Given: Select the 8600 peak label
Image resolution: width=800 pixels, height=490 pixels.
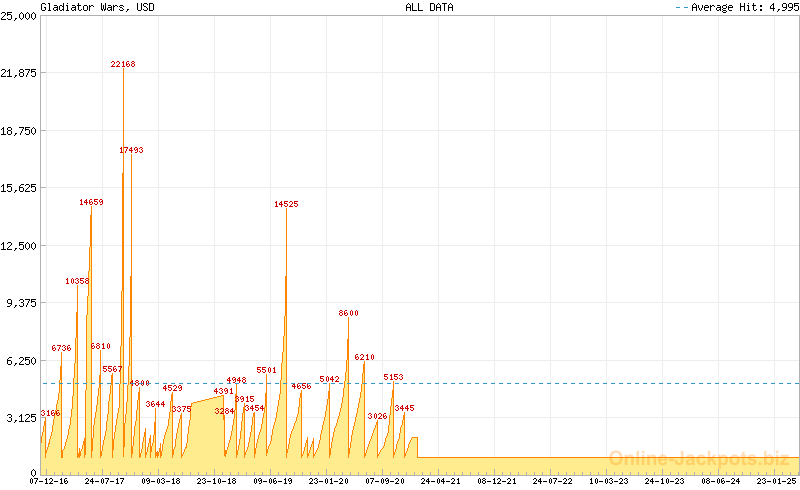Looking at the screenshot, I should [348, 314].
